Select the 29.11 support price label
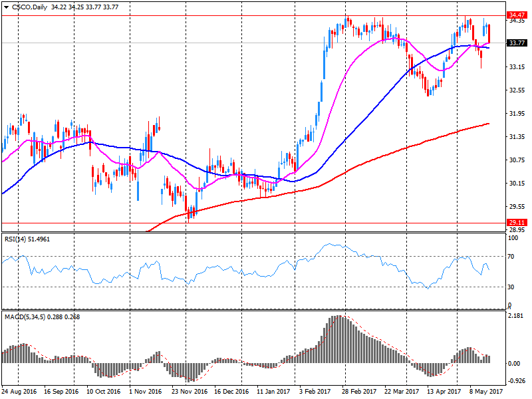532x399 pixels. pos(517,223)
